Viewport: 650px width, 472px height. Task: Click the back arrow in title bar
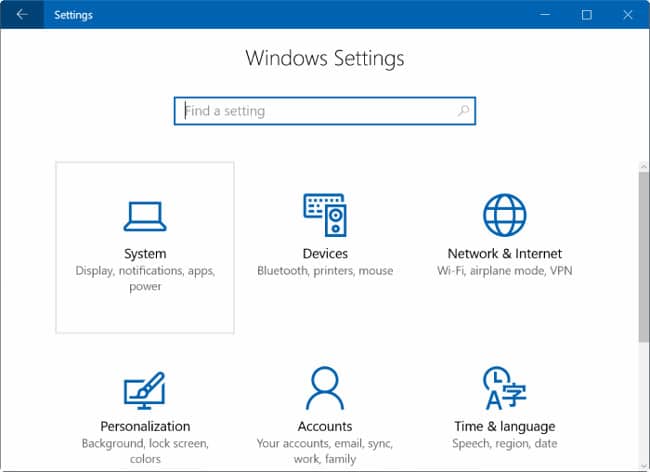pos(22,15)
